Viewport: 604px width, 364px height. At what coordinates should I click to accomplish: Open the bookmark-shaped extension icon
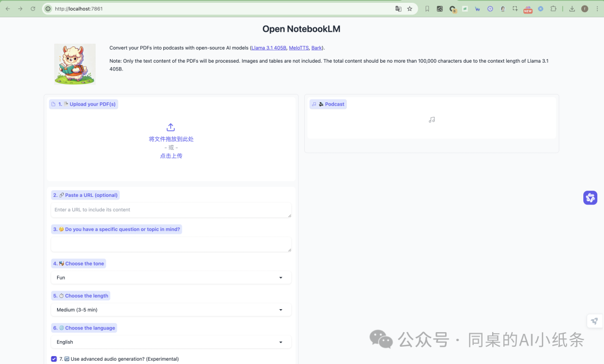click(427, 8)
